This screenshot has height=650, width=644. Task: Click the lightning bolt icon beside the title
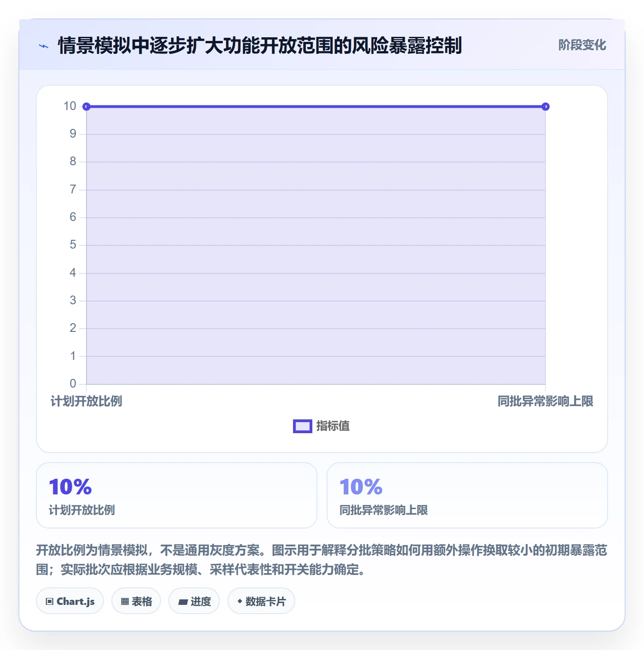[44, 46]
